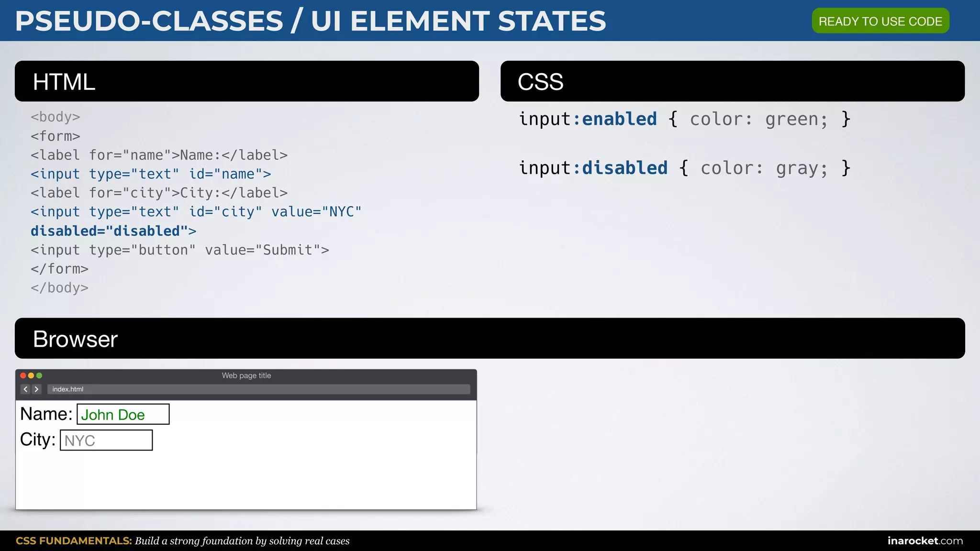Image resolution: width=980 pixels, height=551 pixels.
Task: Open the inarocket.com link
Action: (x=925, y=541)
